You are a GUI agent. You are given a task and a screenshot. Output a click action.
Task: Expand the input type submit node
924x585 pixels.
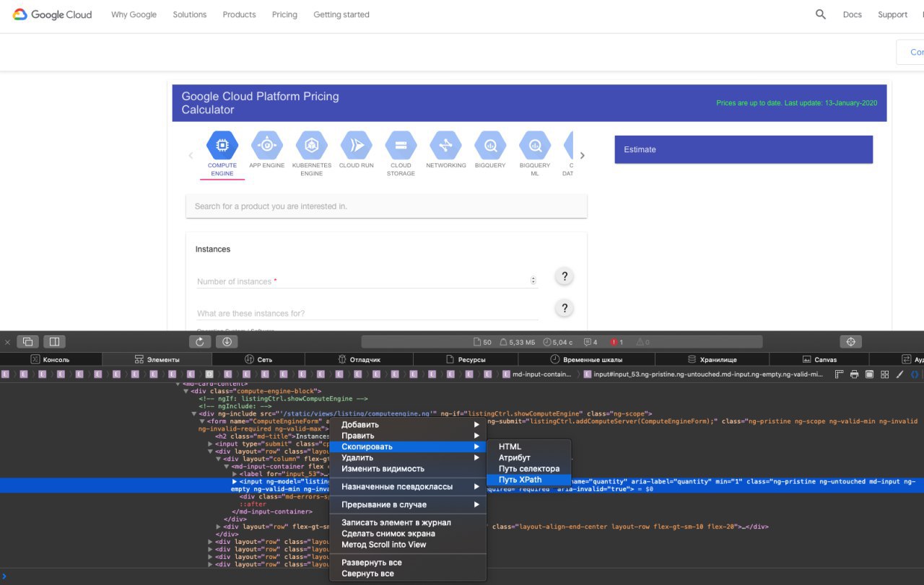pyautogui.click(x=210, y=444)
